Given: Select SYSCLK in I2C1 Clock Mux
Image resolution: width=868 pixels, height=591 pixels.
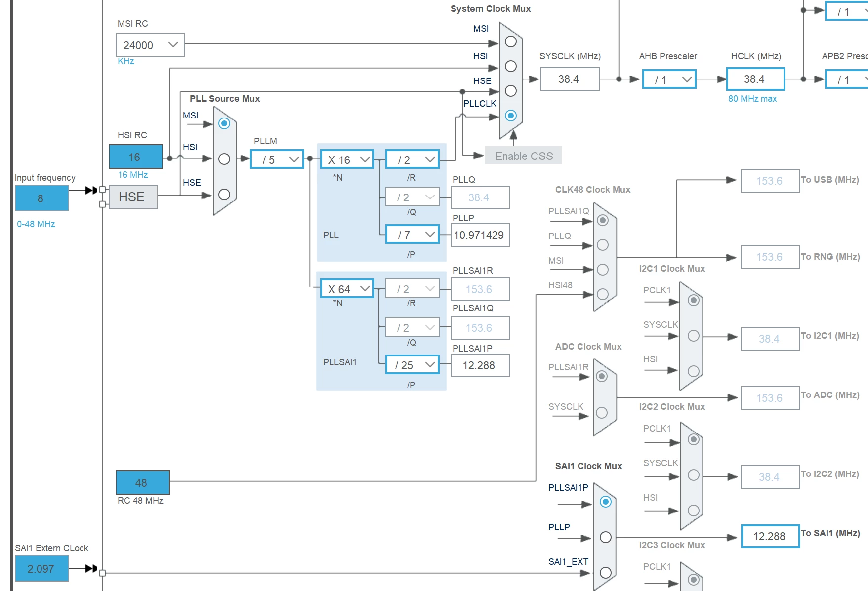Looking at the screenshot, I should click(x=694, y=336).
